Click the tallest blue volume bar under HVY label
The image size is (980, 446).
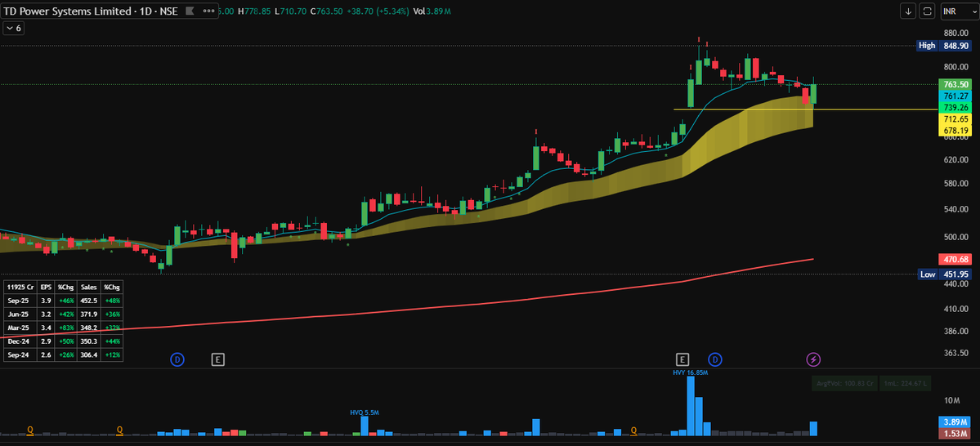[691, 406]
